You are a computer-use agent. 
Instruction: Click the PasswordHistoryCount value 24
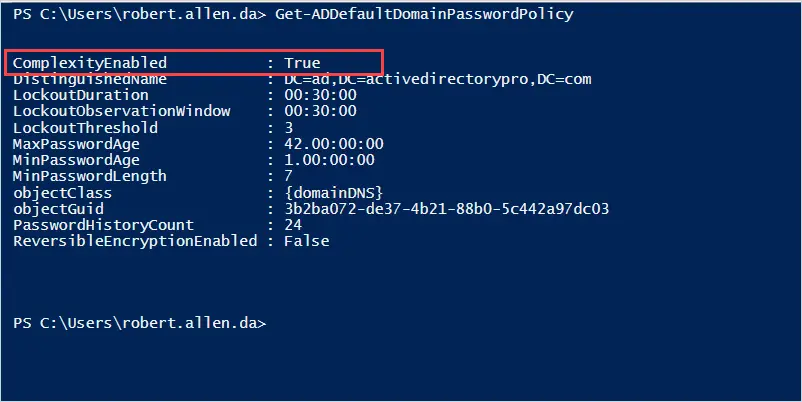293,225
